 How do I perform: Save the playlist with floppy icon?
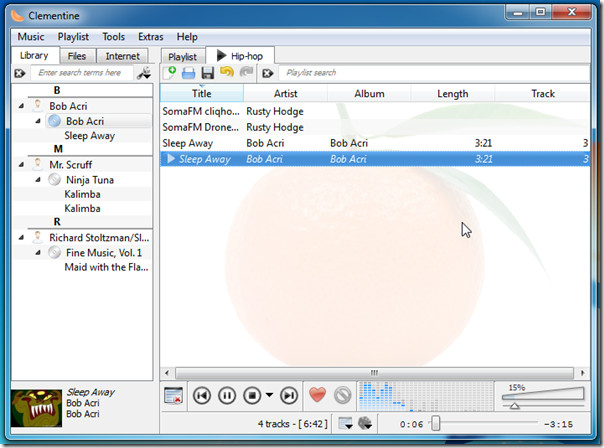(208, 73)
